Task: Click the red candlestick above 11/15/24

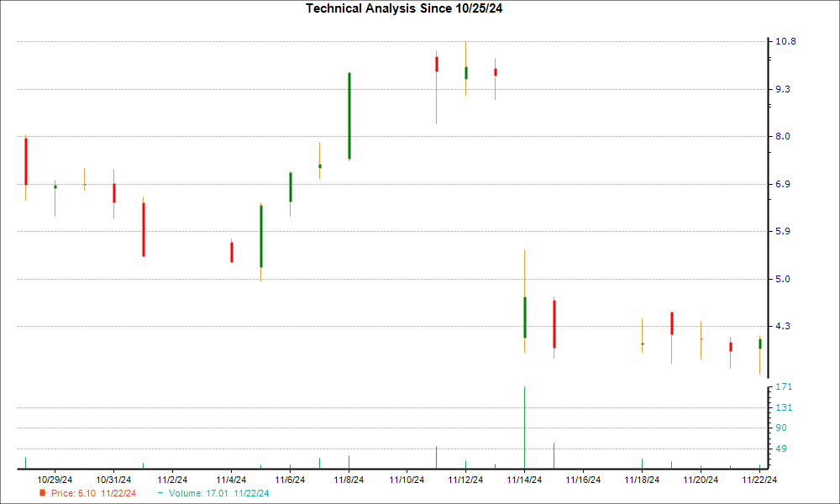Action: [x=554, y=323]
